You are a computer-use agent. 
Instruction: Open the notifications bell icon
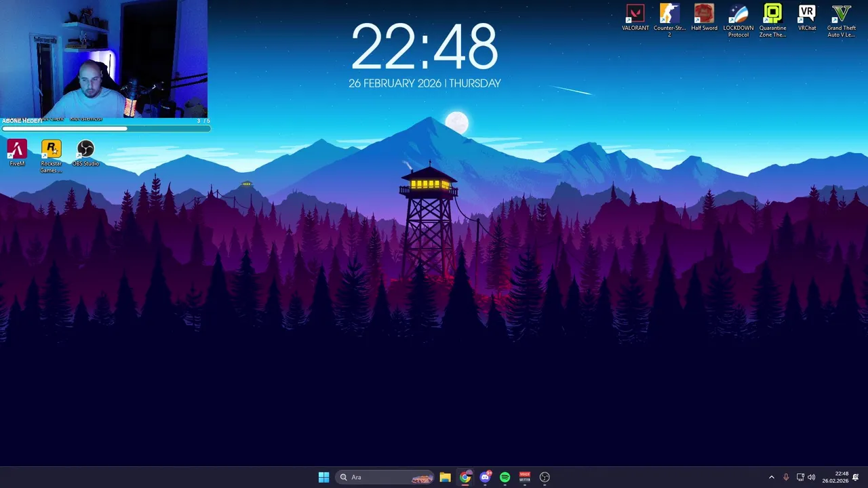pyautogui.click(x=856, y=477)
